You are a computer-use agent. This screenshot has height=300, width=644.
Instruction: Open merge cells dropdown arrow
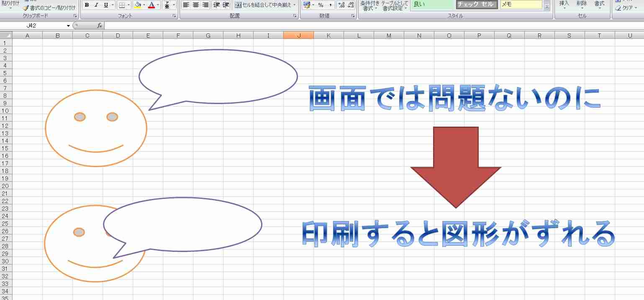click(x=295, y=5)
